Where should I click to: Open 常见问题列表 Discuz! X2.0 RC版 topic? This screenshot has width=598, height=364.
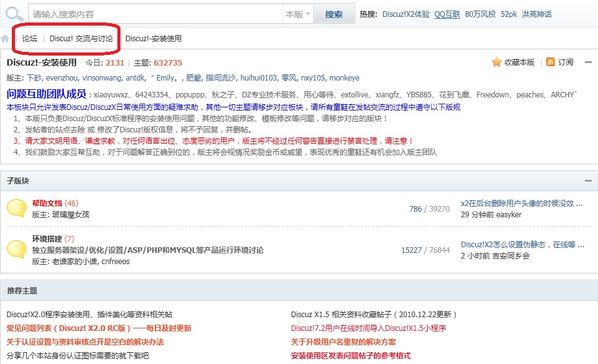(x=99, y=328)
